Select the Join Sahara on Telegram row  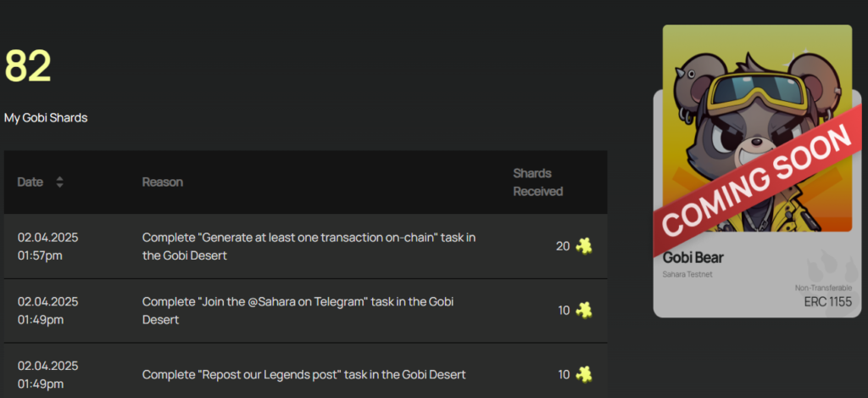tap(305, 311)
